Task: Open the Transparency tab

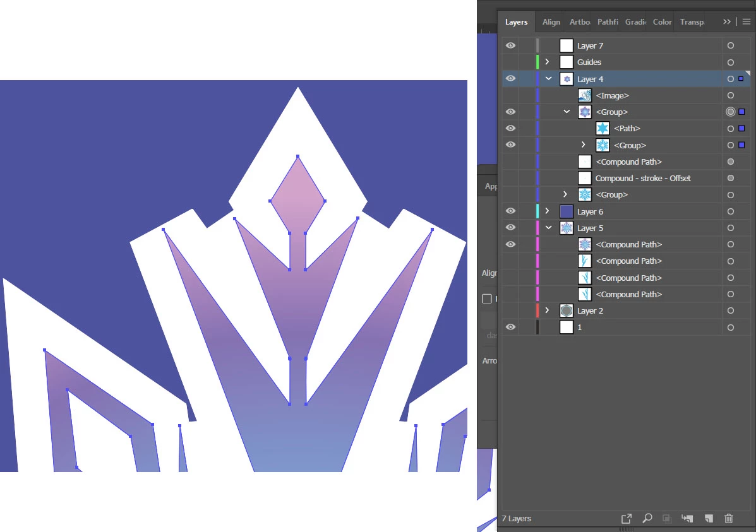Action: tap(692, 22)
